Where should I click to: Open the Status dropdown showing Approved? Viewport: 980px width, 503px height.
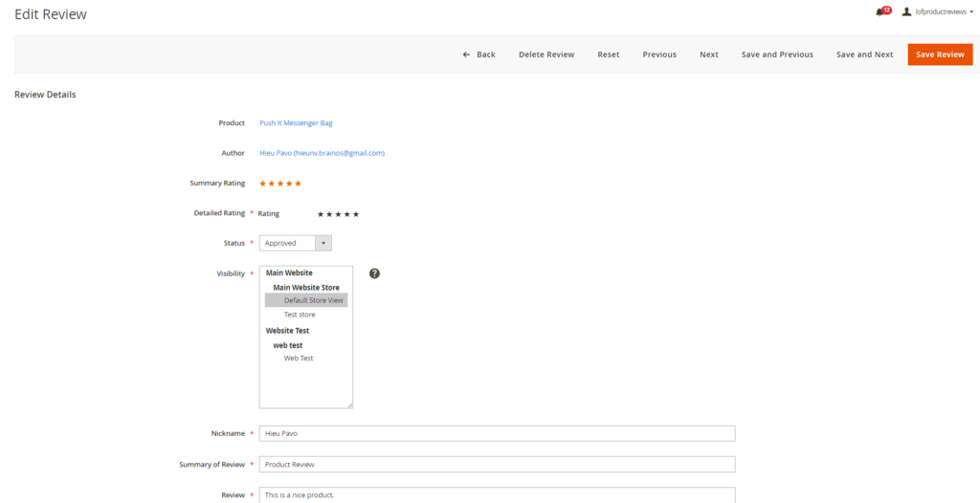click(x=295, y=243)
